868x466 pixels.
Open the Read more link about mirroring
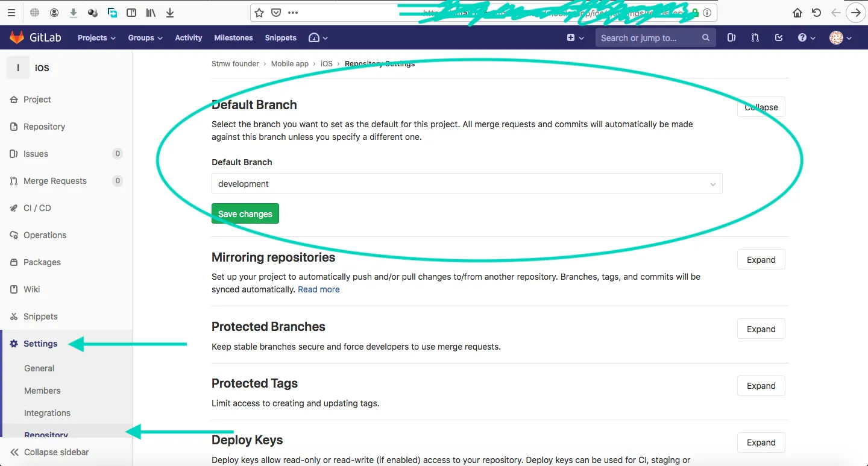click(x=318, y=289)
